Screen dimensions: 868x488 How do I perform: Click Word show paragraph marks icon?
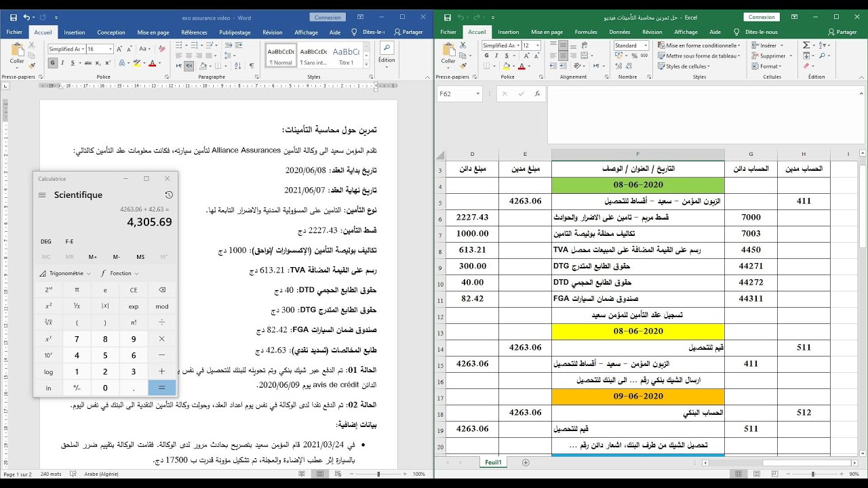(x=252, y=66)
